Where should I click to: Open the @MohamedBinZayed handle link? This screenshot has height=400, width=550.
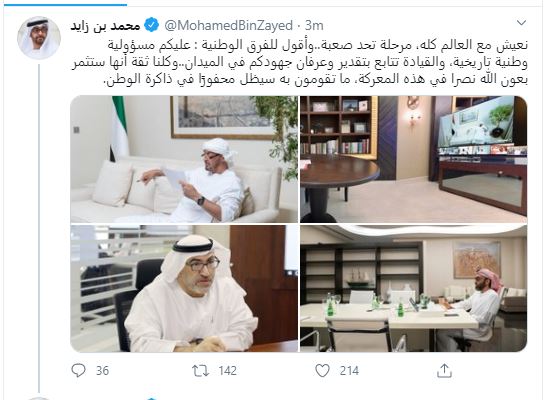[x=228, y=25]
